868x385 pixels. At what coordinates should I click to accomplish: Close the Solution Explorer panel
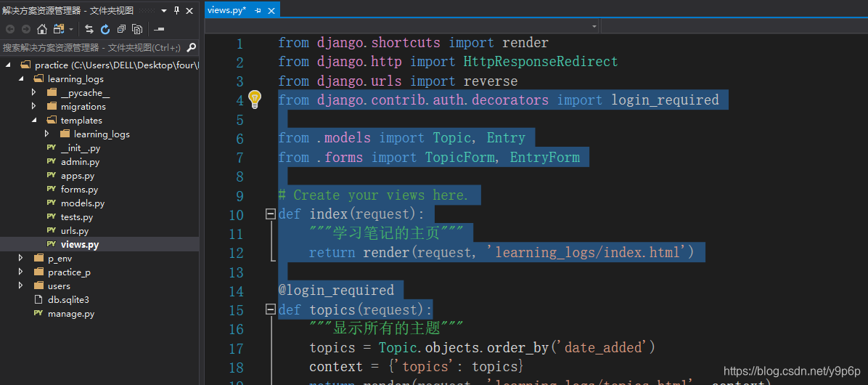(x=190, y=10)
